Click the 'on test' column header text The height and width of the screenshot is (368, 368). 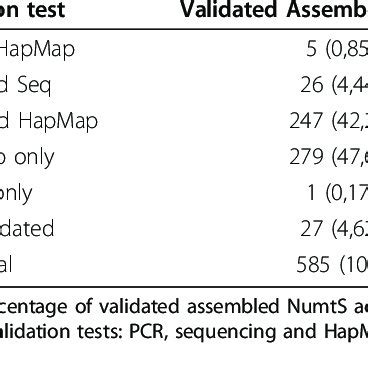(x=32, y=10)
